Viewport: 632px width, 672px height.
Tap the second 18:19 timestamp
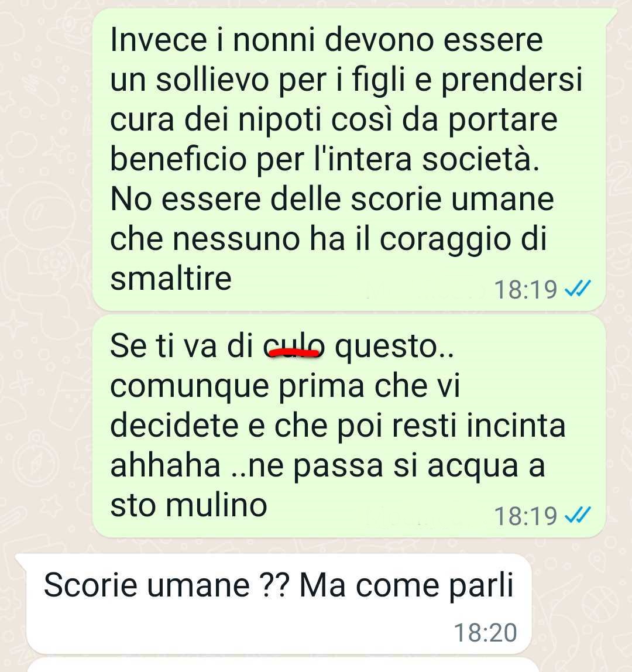click(525, 516)
